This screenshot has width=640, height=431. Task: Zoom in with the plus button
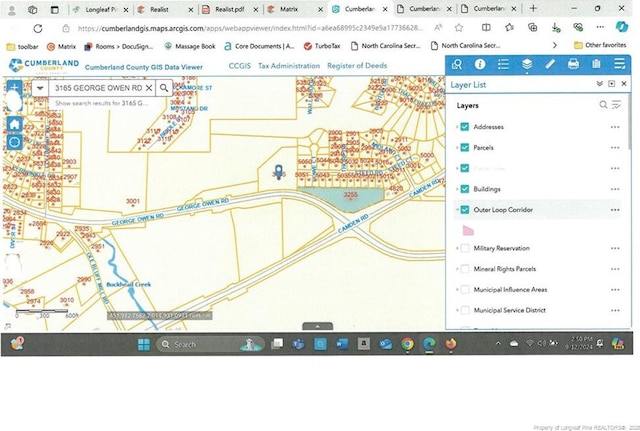[x=15, y=87]
